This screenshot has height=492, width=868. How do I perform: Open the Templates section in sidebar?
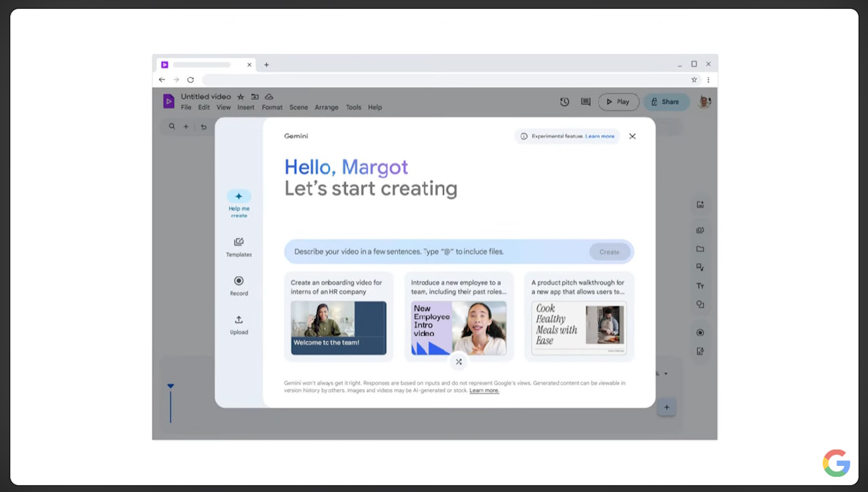pyautogui.click(x=239, y=247)
